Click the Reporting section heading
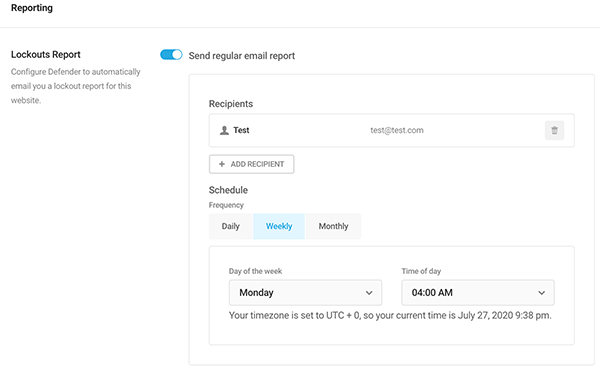 (x=32, y=8)
